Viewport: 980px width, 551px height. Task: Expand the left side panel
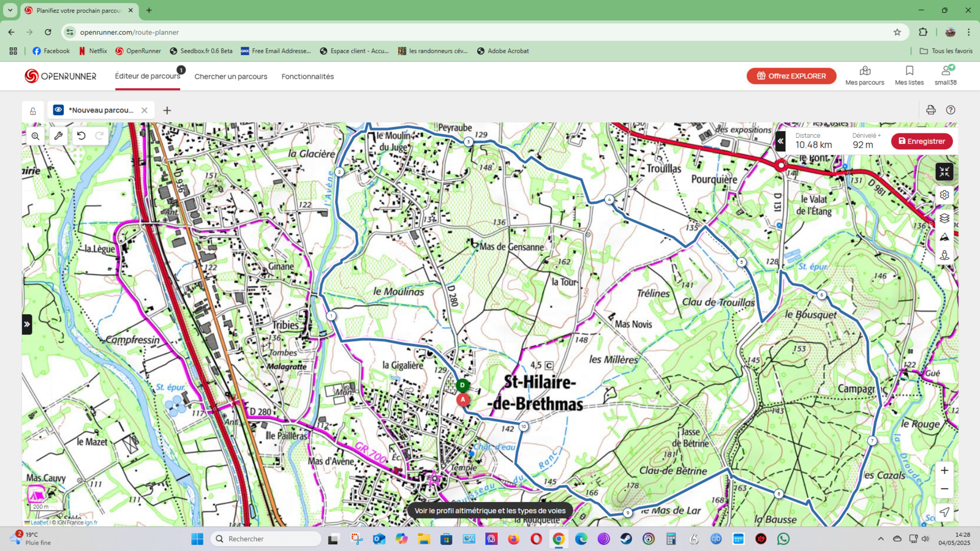coord(27,324)
